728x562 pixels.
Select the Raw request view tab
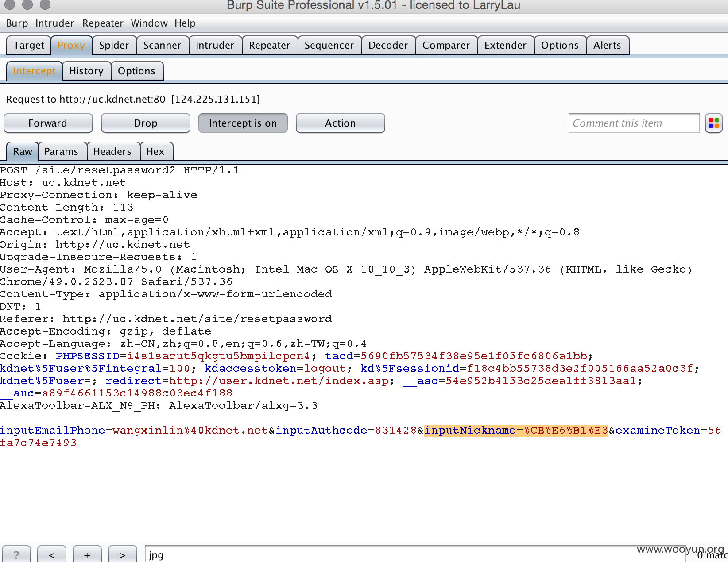[23, 151]
